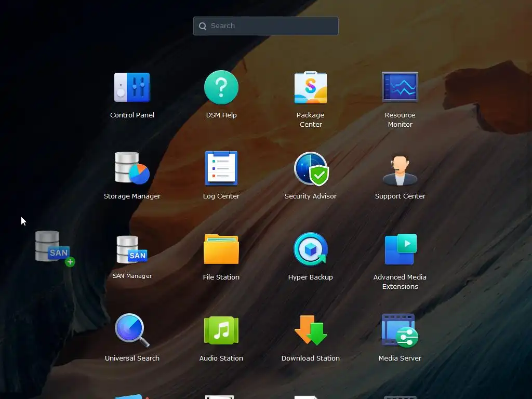The width and height of the screenshot is (532, 399).
Task: Click the Storage Manager label
Action: [132, 196]
